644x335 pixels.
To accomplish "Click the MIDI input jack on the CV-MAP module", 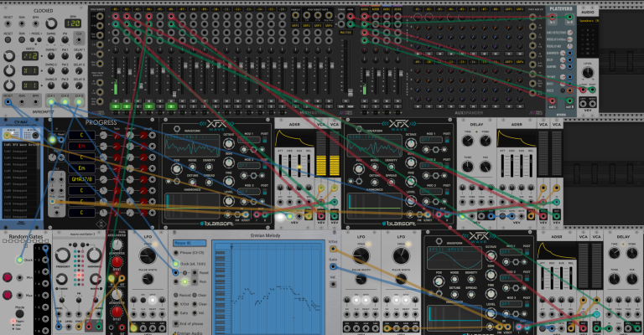I will [x=7, y=135].
